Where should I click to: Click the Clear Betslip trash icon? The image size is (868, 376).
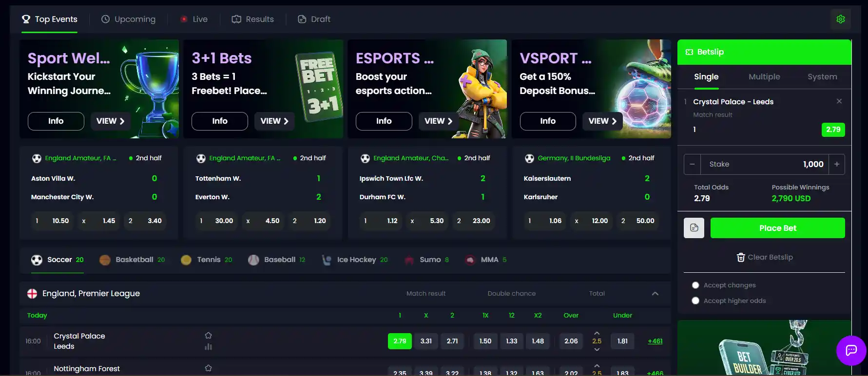741,257
